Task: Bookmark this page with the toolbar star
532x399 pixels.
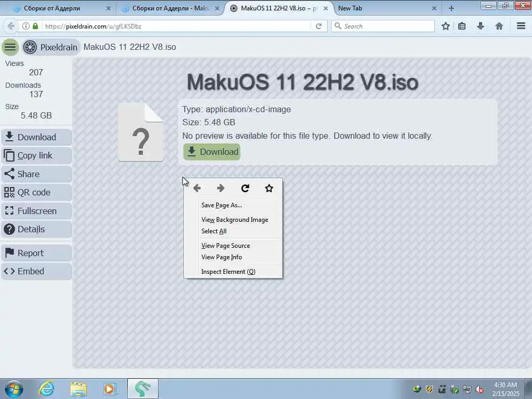Action: pyautogui.click(x=446, y=26)
